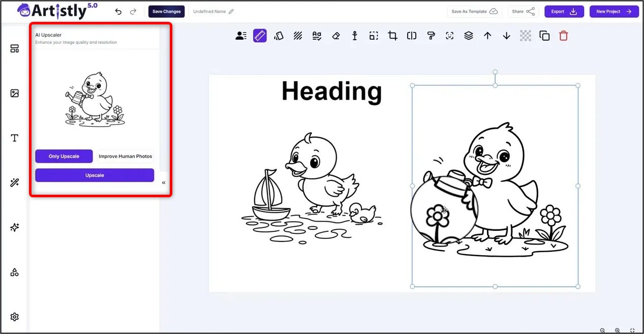Select the Crop tool

(x=392, y=36)
